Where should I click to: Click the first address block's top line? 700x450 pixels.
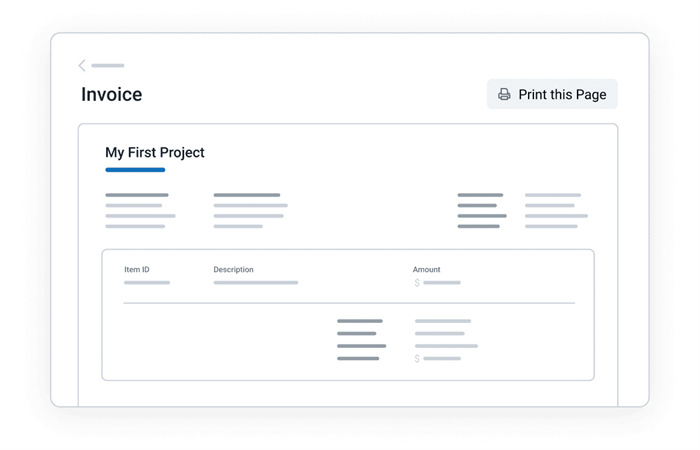click(137, 195)
